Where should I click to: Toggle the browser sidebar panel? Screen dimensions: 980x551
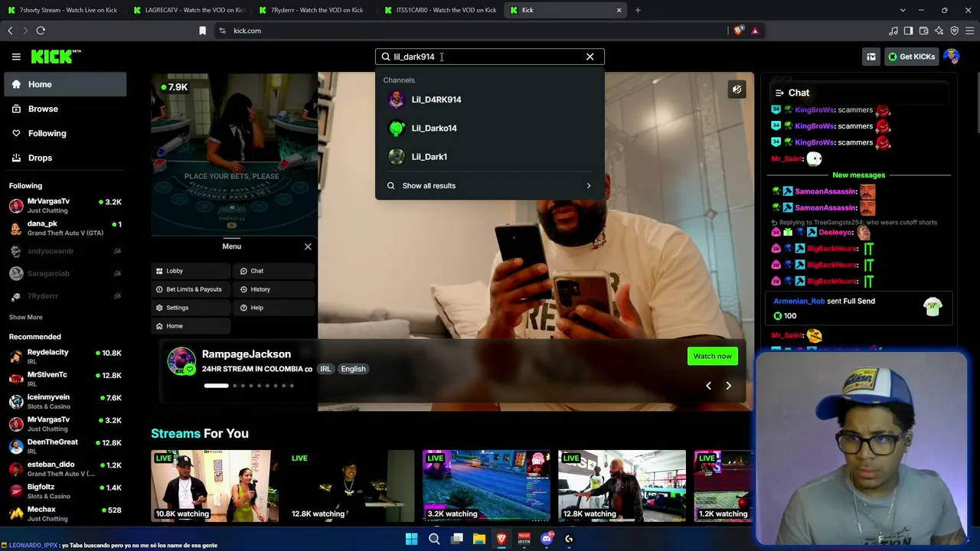click(908, 31)
